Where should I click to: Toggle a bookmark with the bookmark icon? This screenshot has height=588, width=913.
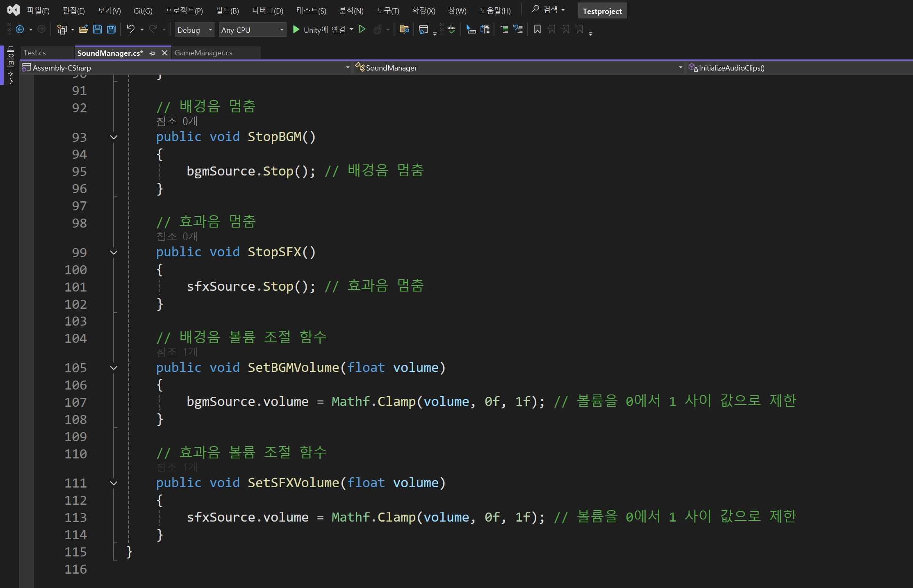(537, 30)
